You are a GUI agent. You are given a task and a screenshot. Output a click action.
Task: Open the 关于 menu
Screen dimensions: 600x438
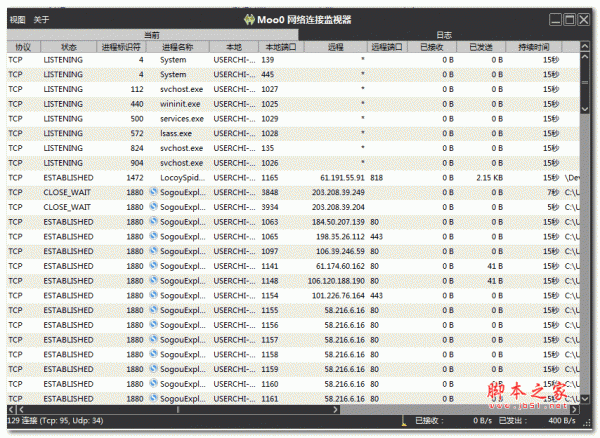tap(41, 20)
